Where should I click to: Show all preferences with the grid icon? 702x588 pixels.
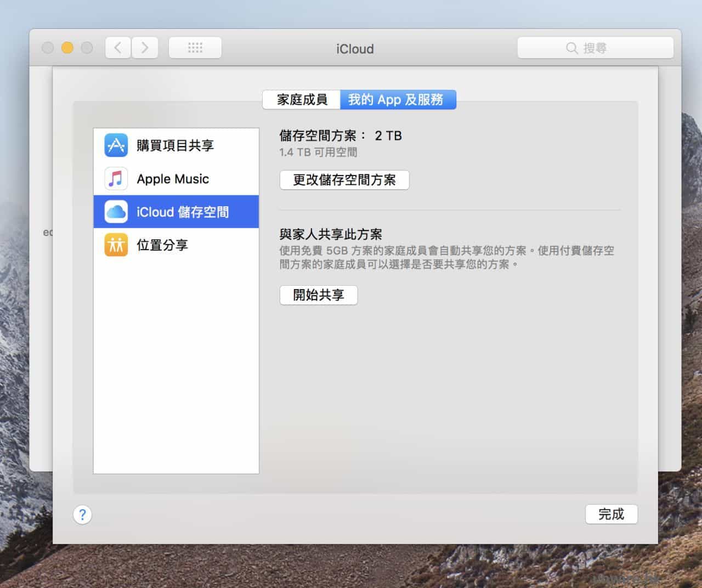click(195, 48)
